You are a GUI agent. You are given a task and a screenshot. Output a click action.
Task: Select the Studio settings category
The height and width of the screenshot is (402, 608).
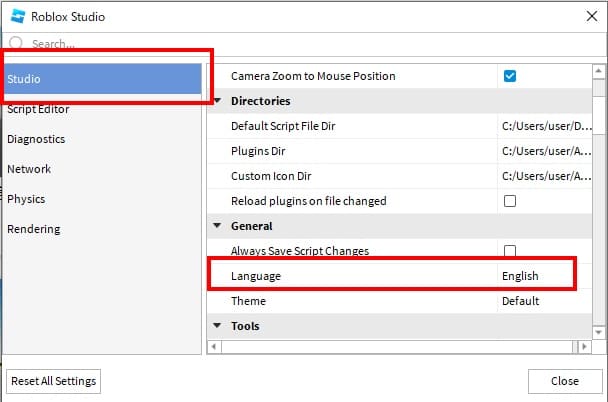click(102, 79)
